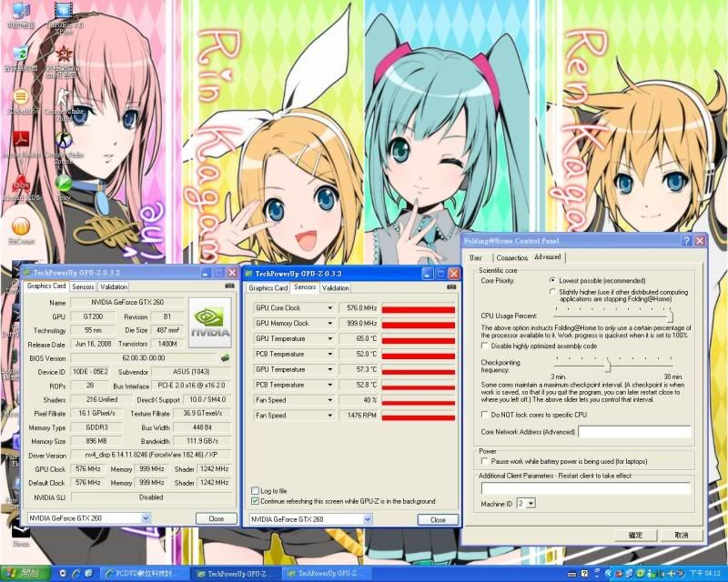Click the camera screenshot icon in the GPU-Z Sensors window

[451, 286]
